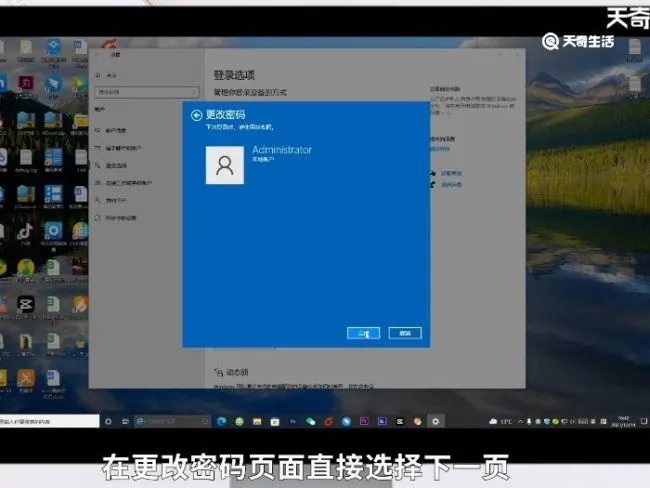Click the Settings search box 查找设置

pos(147,92)
